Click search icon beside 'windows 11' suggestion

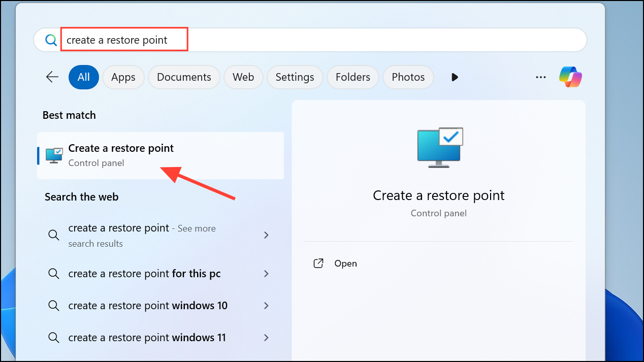coord(53,338)
